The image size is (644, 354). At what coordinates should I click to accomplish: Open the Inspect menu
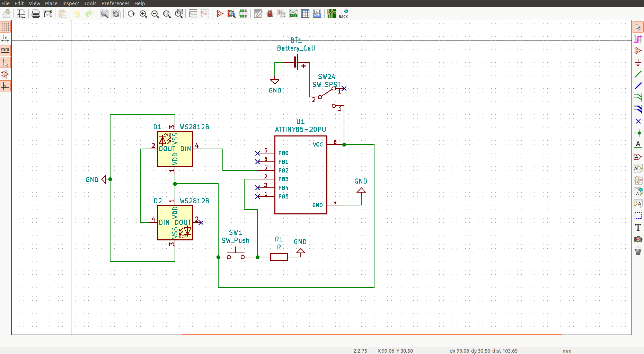[x=71, y=3]
